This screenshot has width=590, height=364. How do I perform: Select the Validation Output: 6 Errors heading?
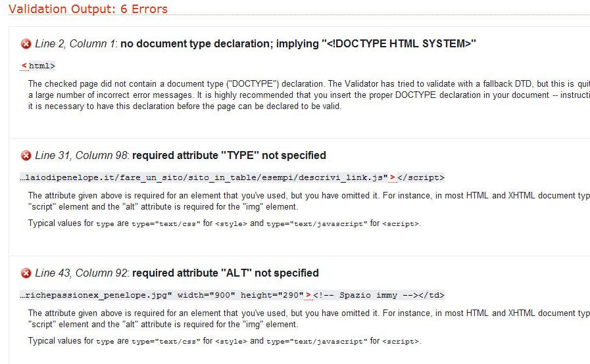point(88,9)
